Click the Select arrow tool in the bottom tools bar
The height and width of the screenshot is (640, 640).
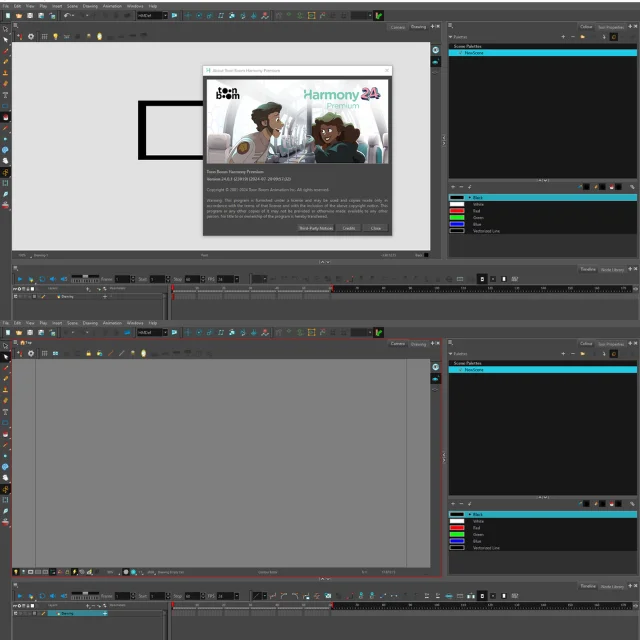(5, 356)
